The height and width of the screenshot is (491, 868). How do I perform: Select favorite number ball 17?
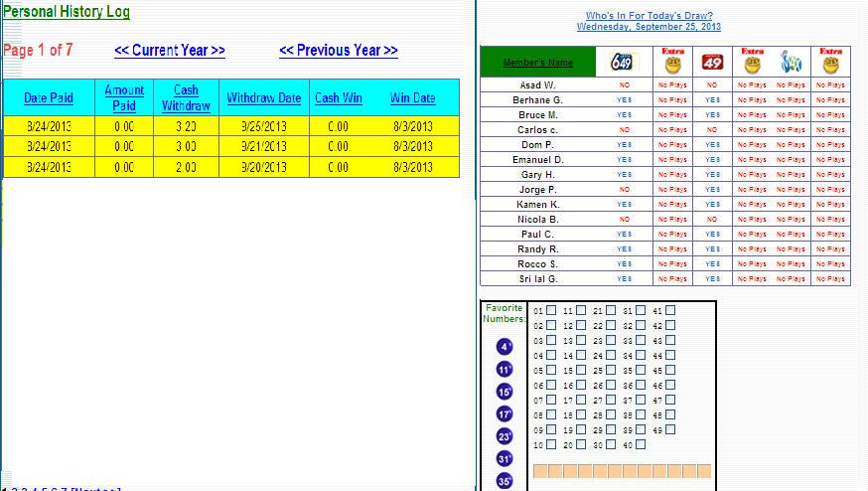click(x=505, y=414)
